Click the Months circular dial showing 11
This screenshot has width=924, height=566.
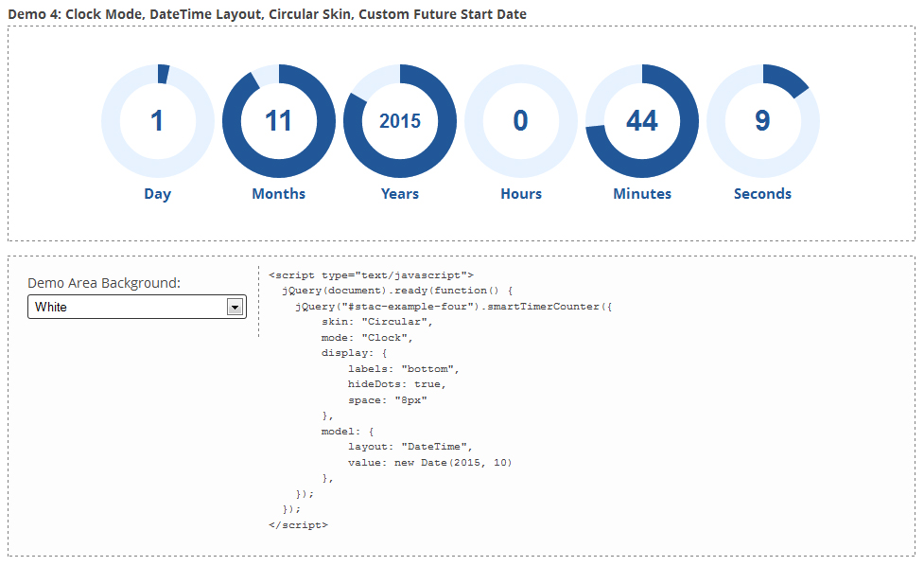pos(279,121)
